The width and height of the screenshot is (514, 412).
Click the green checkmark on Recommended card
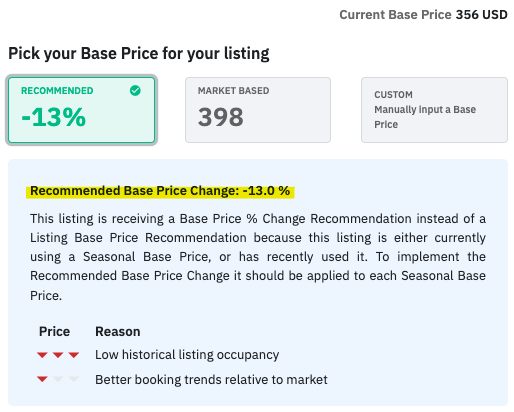pos(135,90)
